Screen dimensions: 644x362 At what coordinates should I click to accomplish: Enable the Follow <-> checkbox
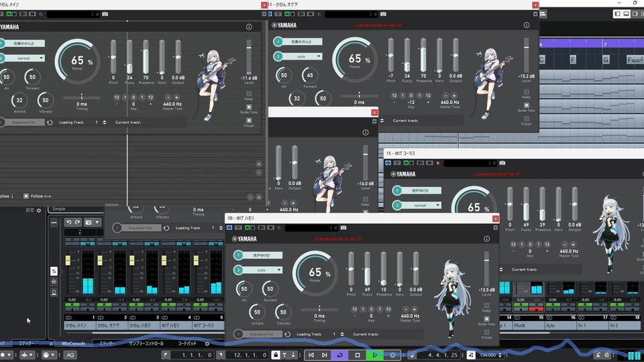pyautogui.click(x=26, y=196)
